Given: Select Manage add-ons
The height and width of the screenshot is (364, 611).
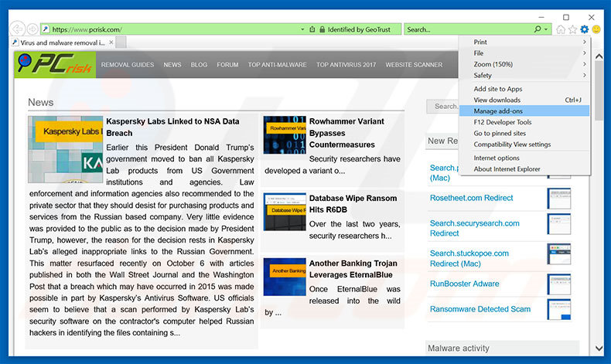Looking at the screenshot, I should 524,111.
